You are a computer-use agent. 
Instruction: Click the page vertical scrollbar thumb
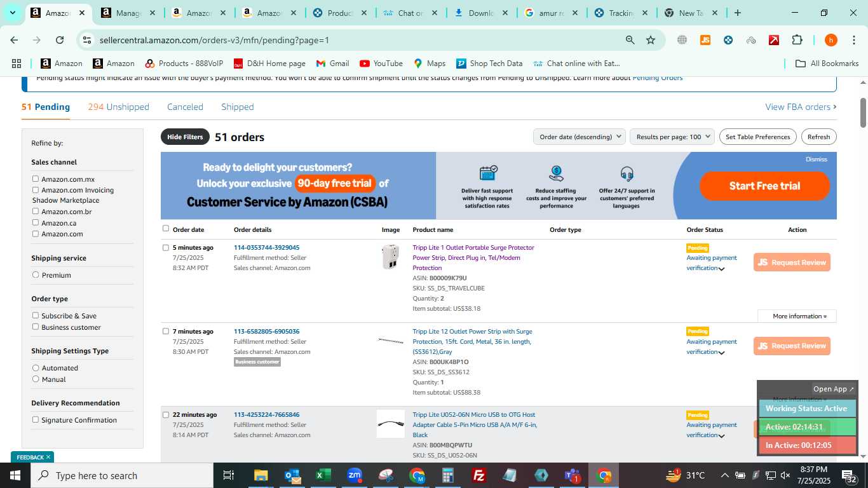863,112
